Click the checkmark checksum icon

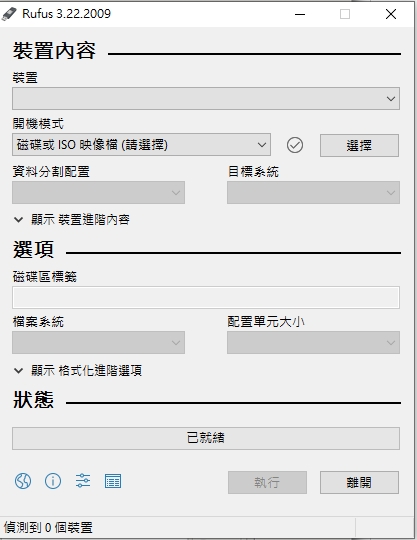pyautogui.click(x=295, y=145)
